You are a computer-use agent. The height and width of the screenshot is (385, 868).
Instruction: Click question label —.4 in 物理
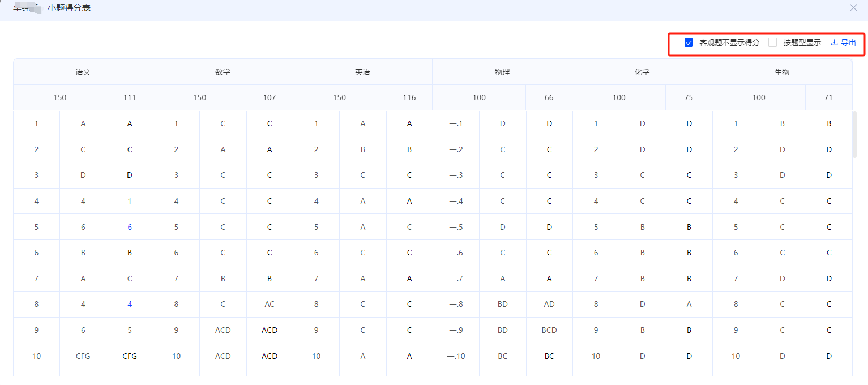456,201
